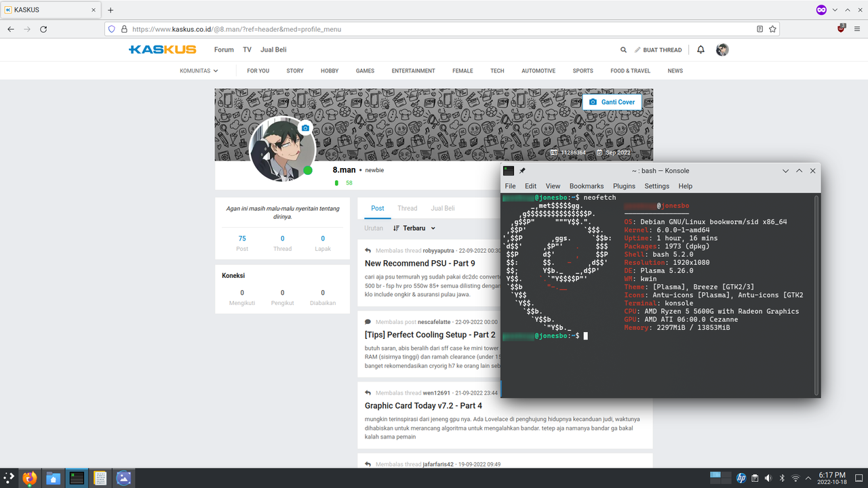Expand the KOMUNITAS dropdown
Viewport: 868px width, 488px height.
198,70
